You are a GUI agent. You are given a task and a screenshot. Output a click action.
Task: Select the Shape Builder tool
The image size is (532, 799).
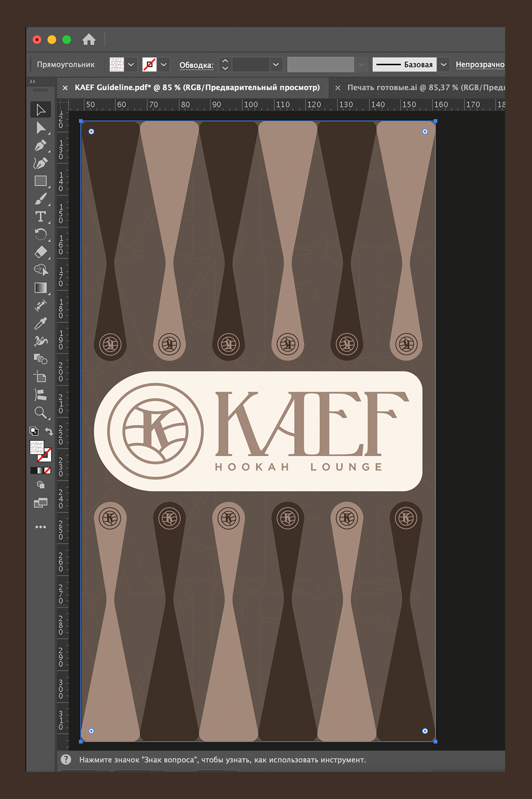click(41, 270)
